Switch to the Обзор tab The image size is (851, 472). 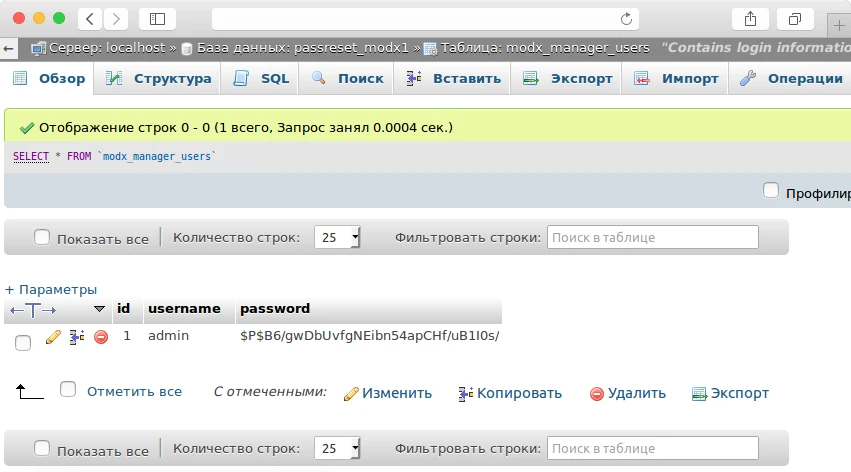pos(49,79)
